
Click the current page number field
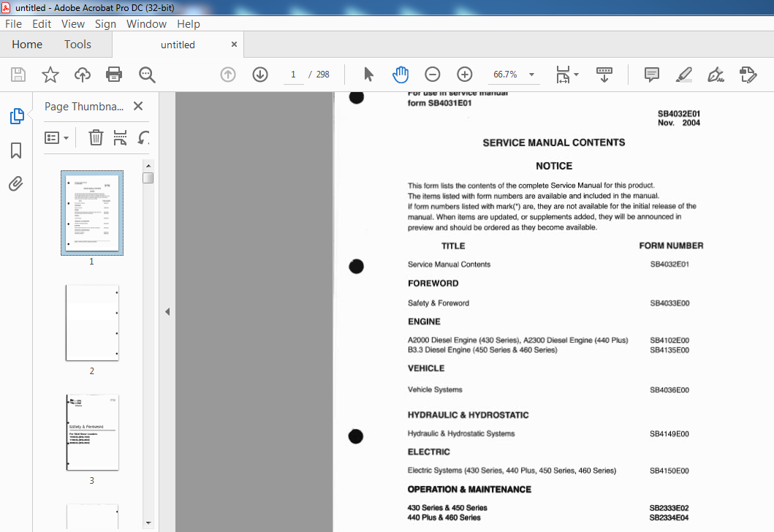click(293, 75)
